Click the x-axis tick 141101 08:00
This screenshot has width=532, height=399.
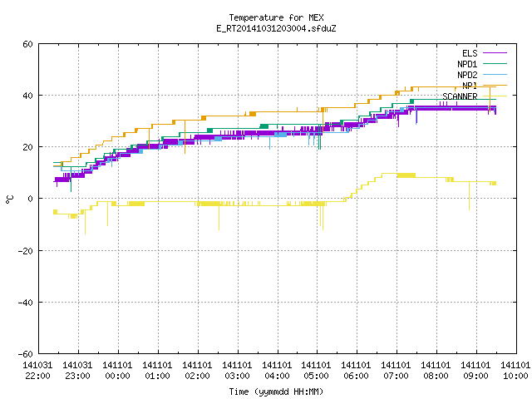pyautogui.click(x=436, y=371)
